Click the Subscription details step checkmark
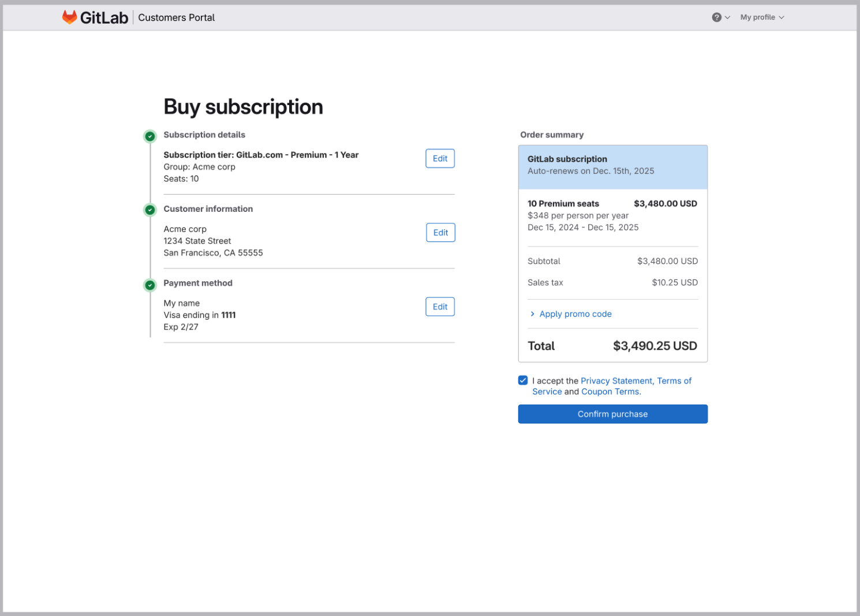The width and height of the screenshot is (860, 616). [150, 136]
